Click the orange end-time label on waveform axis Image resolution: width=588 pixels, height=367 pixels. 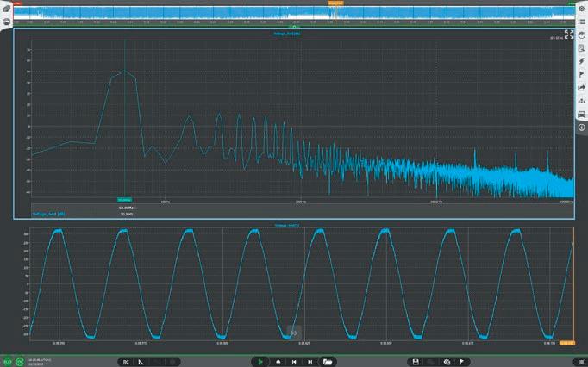click(x=566, y=343)
